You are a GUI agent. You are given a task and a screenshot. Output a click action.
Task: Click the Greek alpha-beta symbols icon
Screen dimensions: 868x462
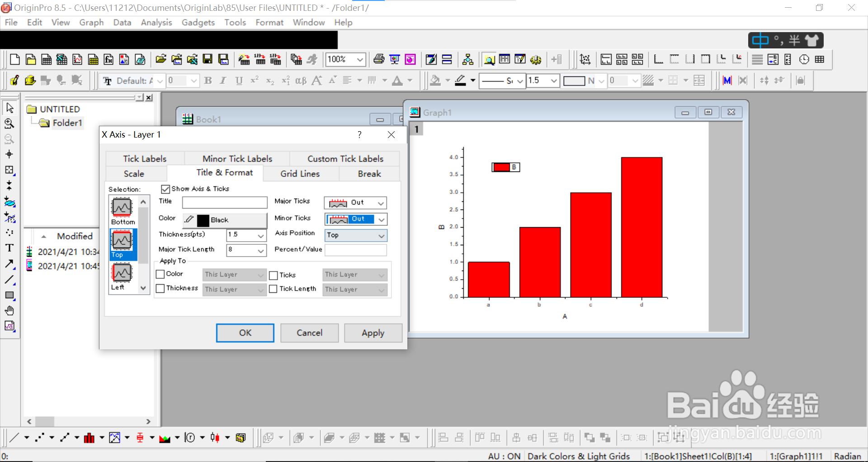click(301, 81)
